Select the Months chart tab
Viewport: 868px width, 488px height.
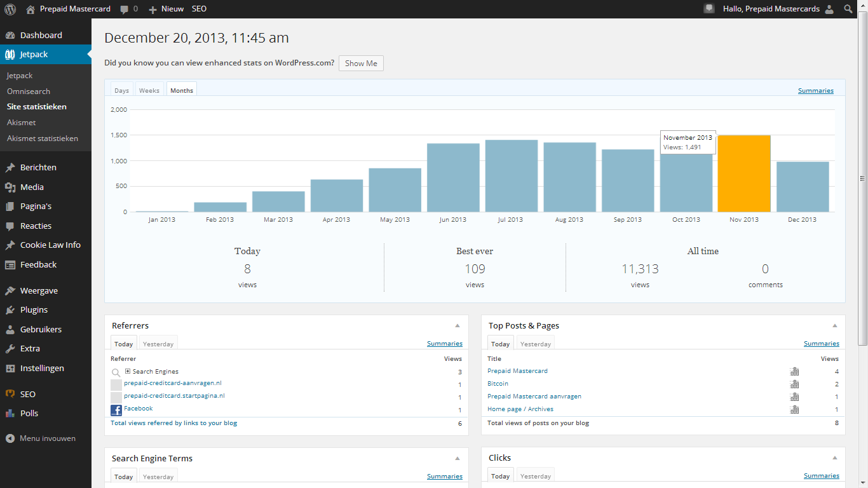(x=182, y=90)
